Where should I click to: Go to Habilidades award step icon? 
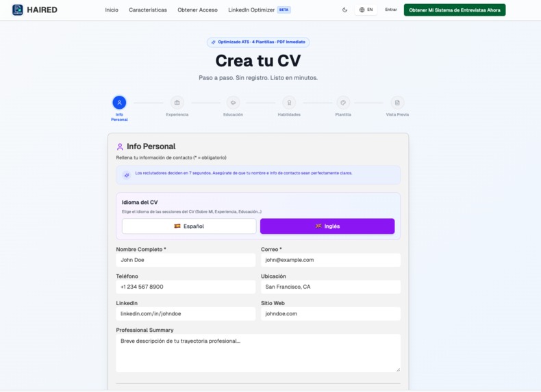pyautogui.click(x=289, y=103)
